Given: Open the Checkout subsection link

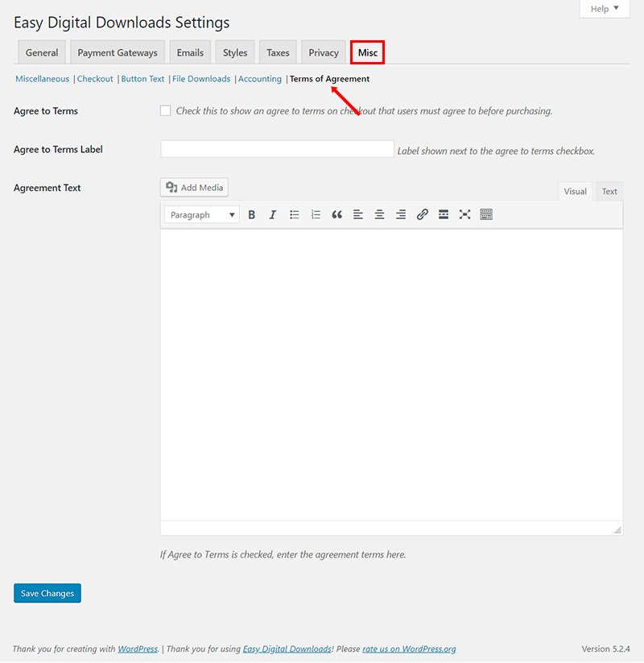Looking at the screenshot, I should click(x=95, y=79).
